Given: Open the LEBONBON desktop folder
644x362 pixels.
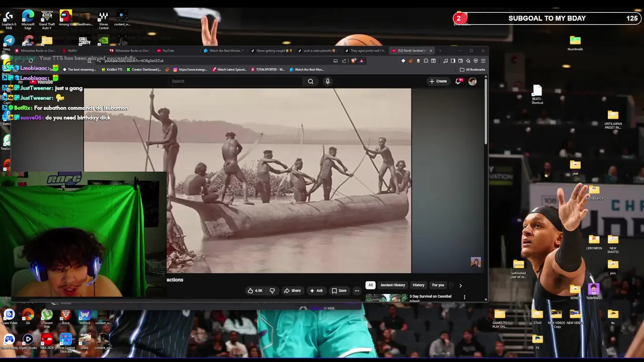Looking at the screenshot, I should [x=594, y=242].
